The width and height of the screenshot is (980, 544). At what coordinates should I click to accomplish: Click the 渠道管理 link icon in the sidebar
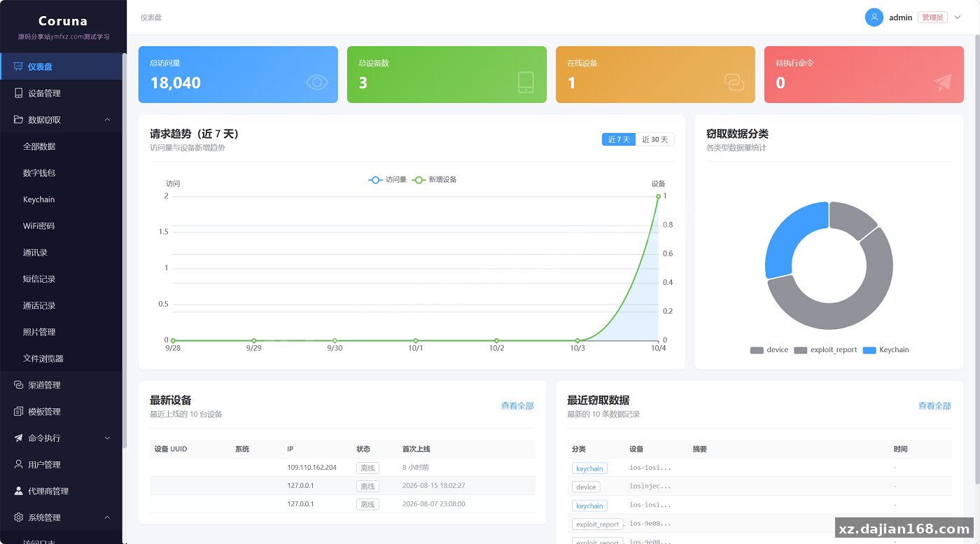19,385
